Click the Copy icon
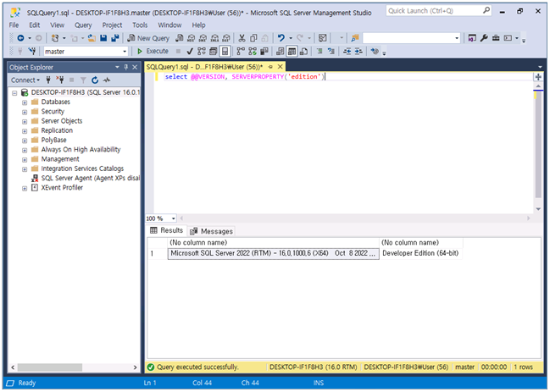This screenshot has height=392, width=550. click(x=253, y=38)
